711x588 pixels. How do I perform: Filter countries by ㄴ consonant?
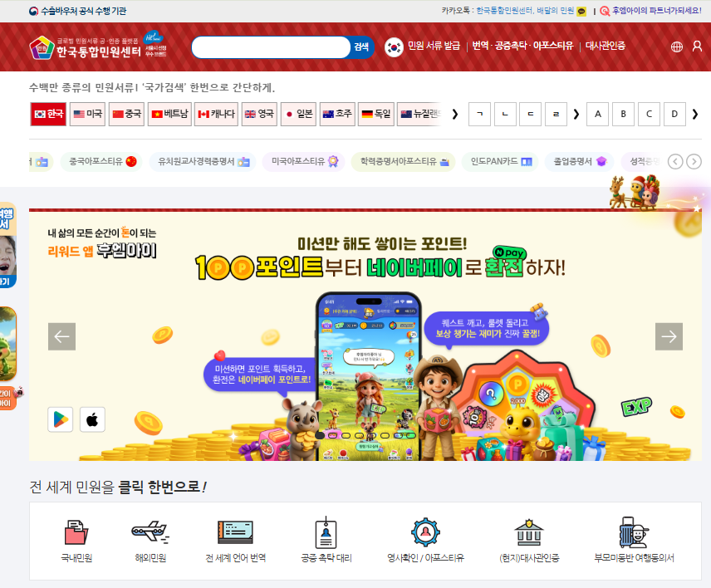[x=505, y=115]
